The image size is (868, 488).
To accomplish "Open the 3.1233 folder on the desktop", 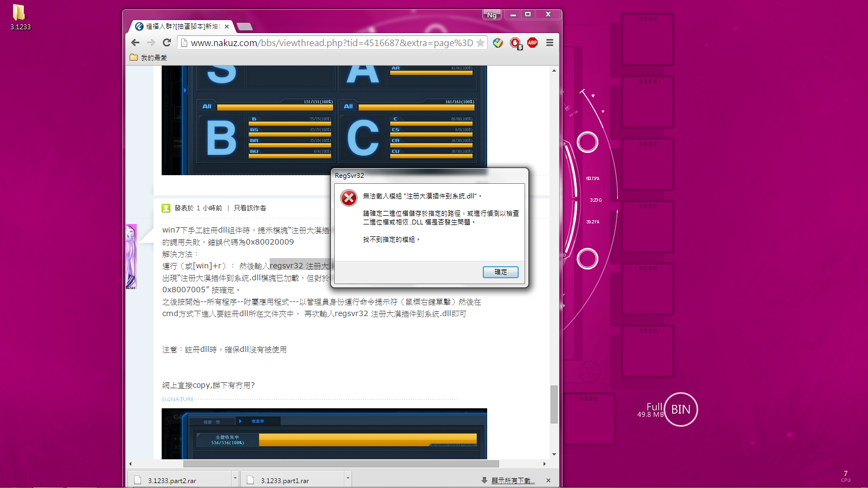I will (x=20, y=16).
